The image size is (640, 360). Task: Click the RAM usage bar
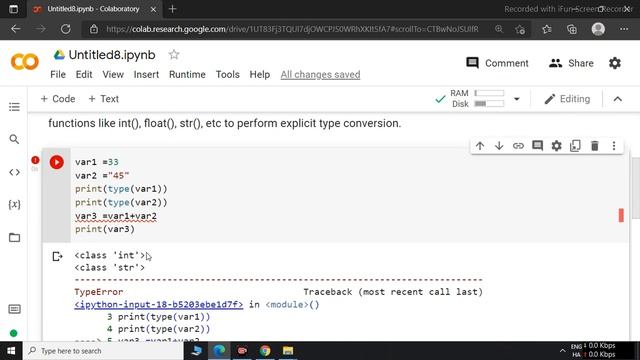pos(489,93)
